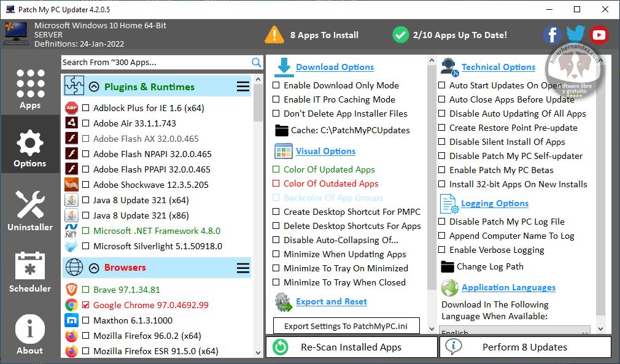
Task: Open the YouTube channel icon
Action: [599, 35]
